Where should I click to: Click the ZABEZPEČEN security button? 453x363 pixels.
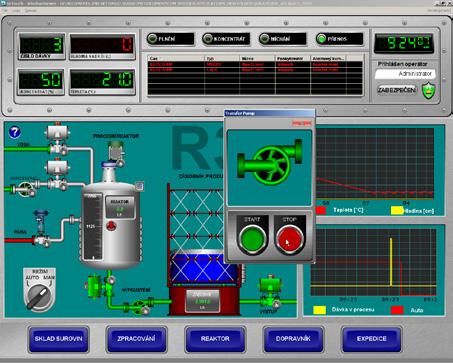tap(397, 90)
